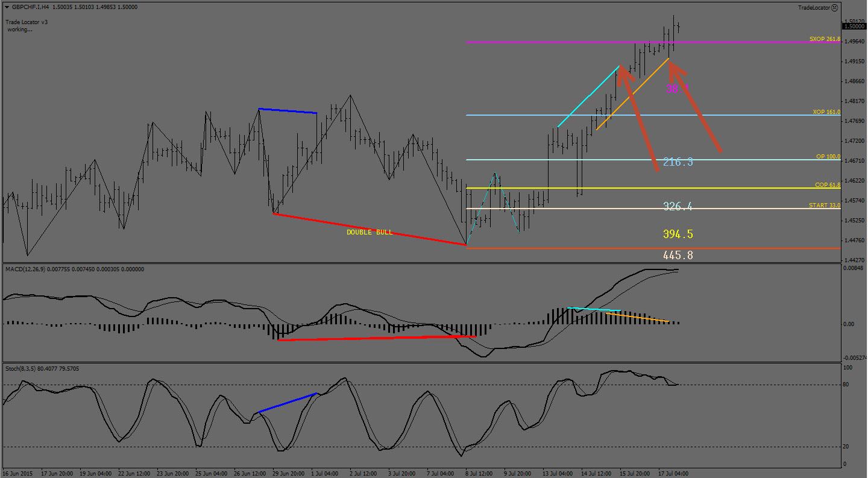Select the magenta 98.1 value text
Screen dimensions: 868x478
click(x=677, y=89)
